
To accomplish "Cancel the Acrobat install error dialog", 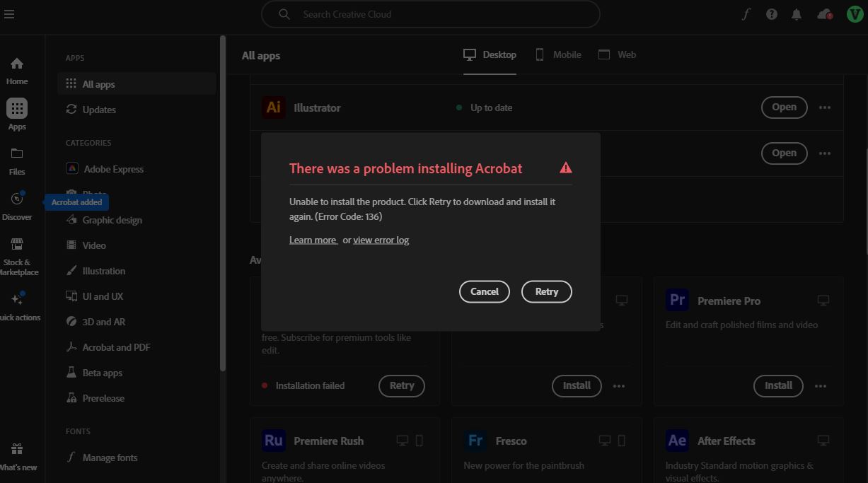I will [x=485, y=291].
